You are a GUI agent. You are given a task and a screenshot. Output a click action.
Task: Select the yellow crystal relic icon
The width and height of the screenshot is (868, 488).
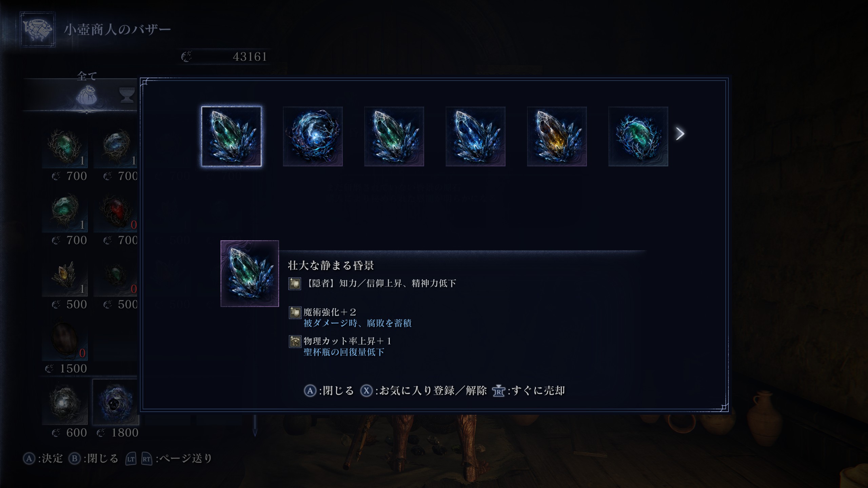(x=557, y=136)
